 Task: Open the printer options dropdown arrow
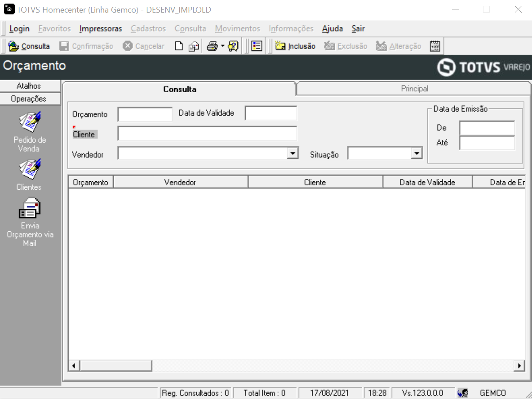(x=222, y=46)
